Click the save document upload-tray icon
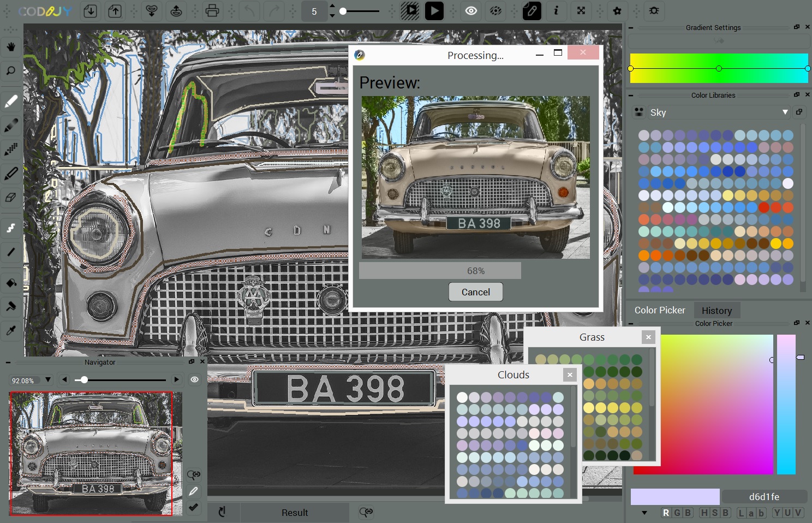 coord(176,11)
